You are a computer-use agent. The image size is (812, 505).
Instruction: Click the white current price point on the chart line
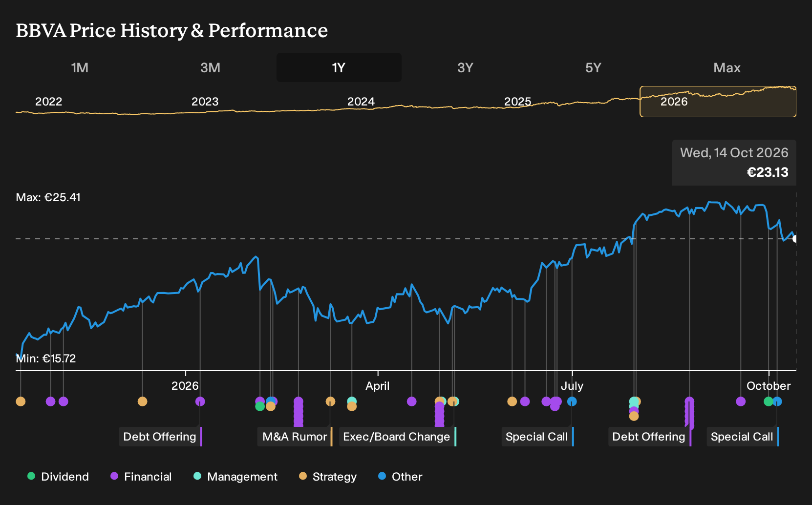[x=795, y=239]
